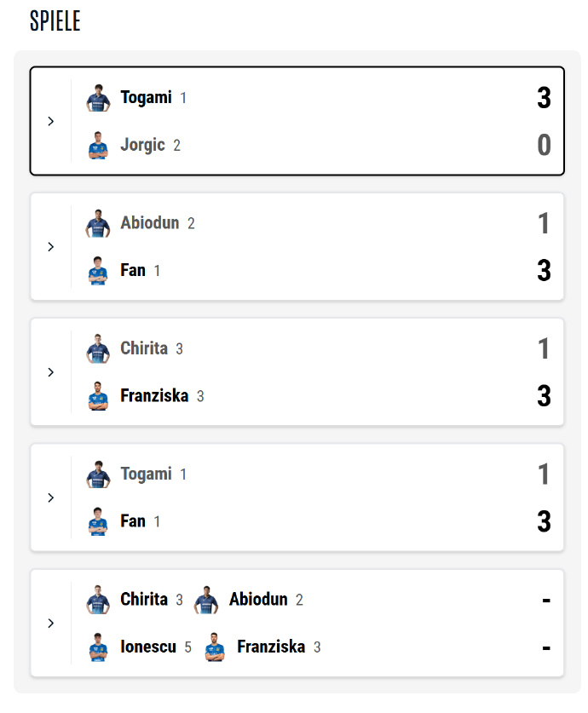Expand the Togami vs Jorgic match
This screenshot has width=588, height=713.
pos(51,121)
